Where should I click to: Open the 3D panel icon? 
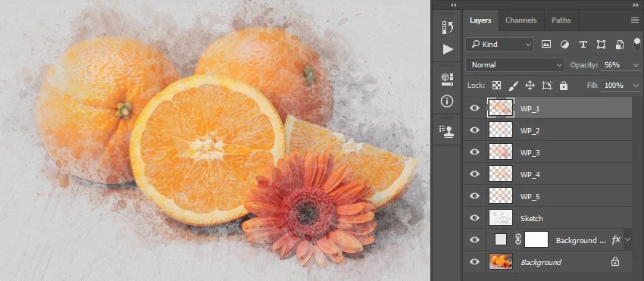pyautogui.click(x=447, y=80)
